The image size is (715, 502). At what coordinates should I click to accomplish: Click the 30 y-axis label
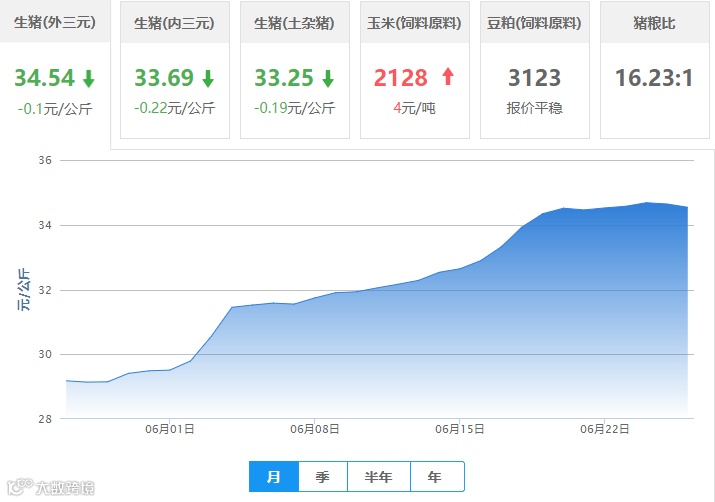[45, 354]
